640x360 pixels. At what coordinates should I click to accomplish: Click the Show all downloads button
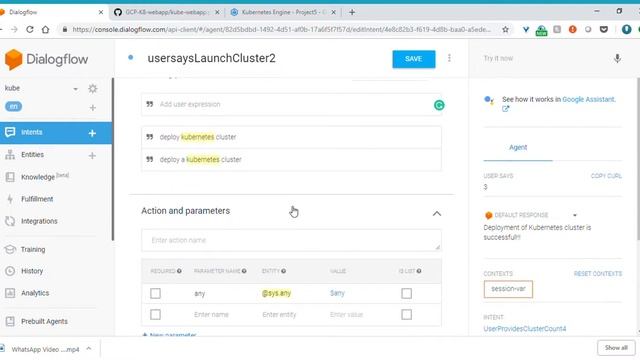tap(616, 348)
